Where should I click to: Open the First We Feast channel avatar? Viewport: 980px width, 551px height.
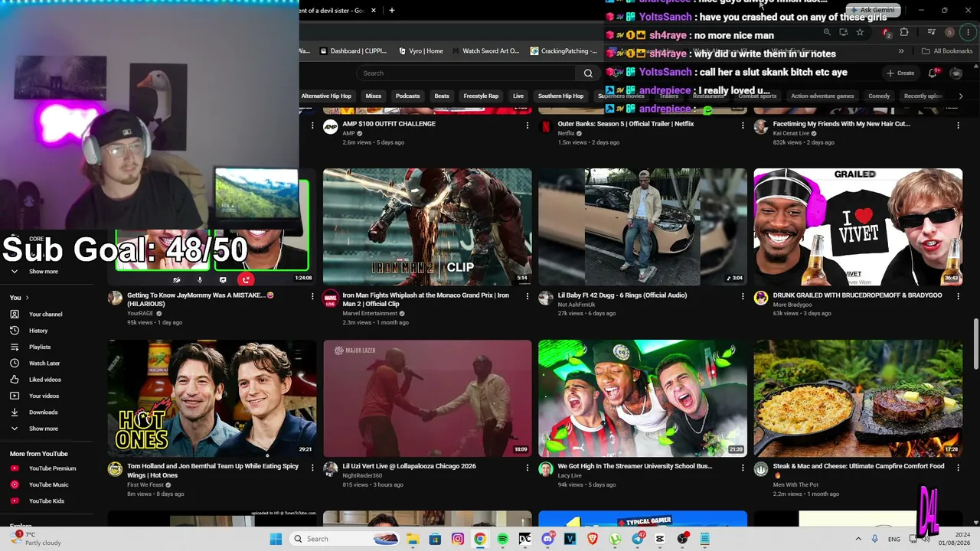[x=115, y=469]
